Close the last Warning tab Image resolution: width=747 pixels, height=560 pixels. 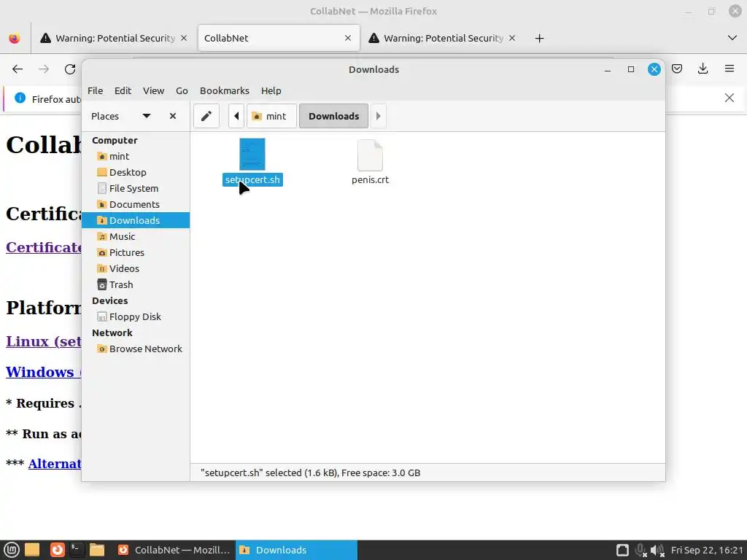coord(512,38)
